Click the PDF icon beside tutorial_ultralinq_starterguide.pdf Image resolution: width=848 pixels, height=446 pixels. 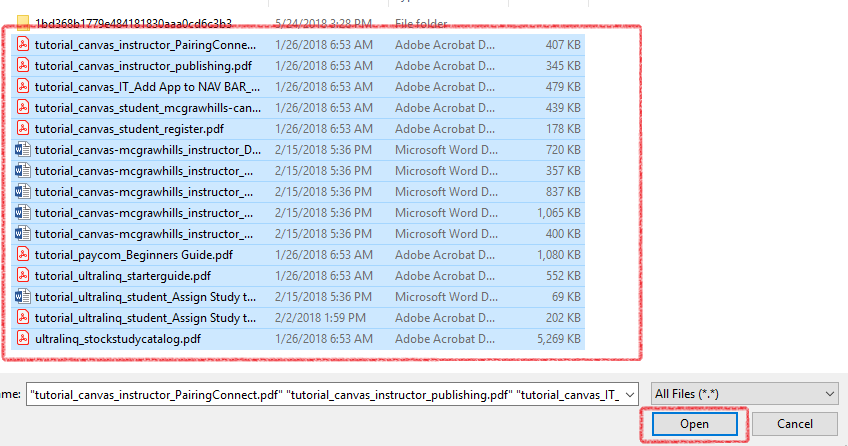pyautogui.click(x=23, y=276)
